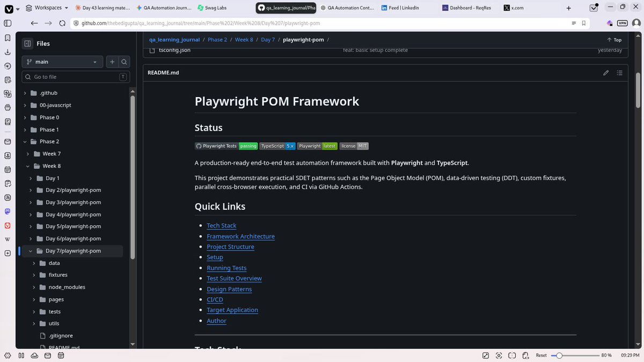Open the Wikipedia web panel
The image size is (644, 362).
(8, 239)
